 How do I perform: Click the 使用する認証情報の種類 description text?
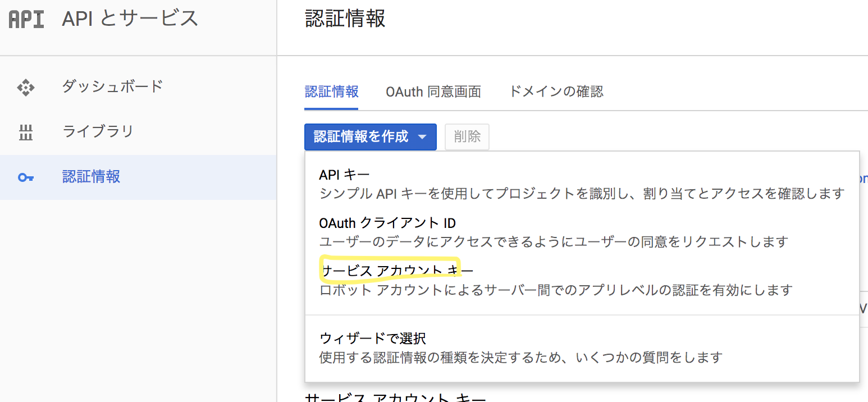coord(520,358)
